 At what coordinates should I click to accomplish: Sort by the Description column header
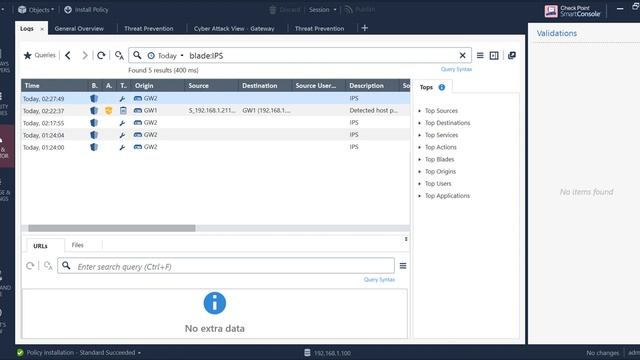point(372,86)
